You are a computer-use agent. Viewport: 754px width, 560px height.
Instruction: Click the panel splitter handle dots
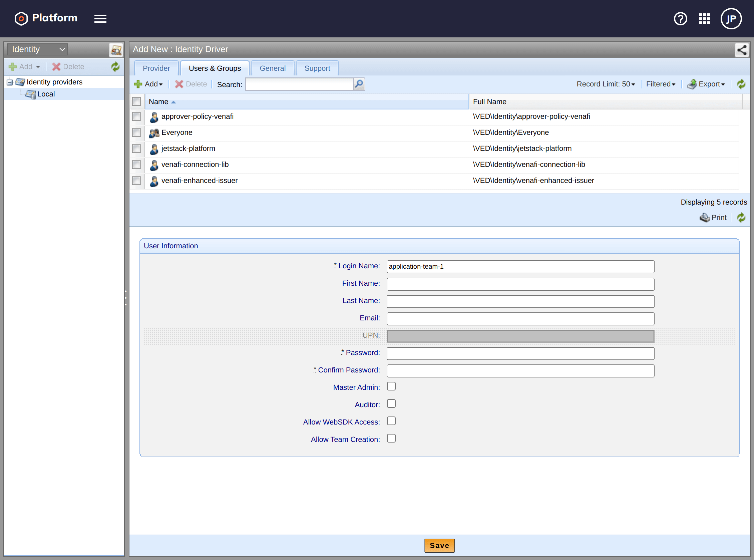click(x=126, y=298)
